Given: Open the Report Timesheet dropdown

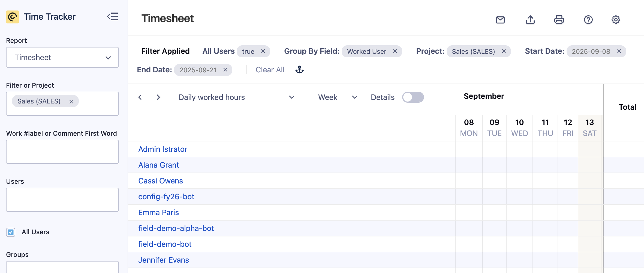Looking at the screenshot, I should click(x=62, y=57).
